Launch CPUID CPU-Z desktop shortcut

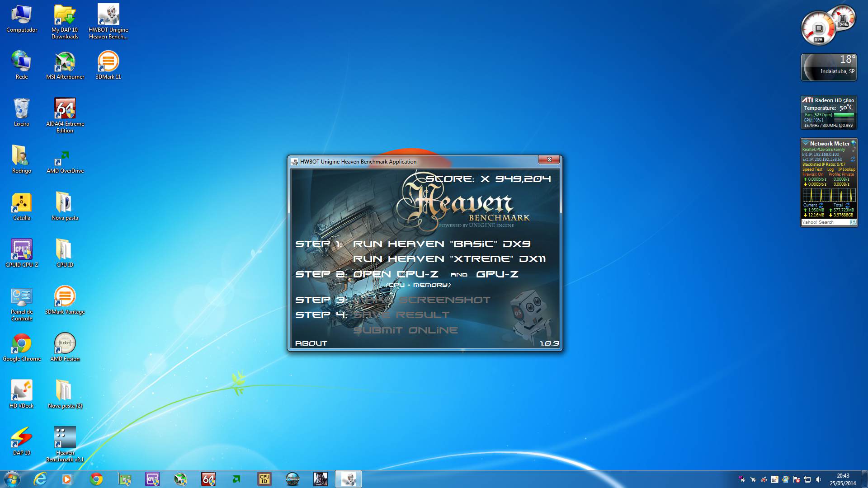coord(22,253)
